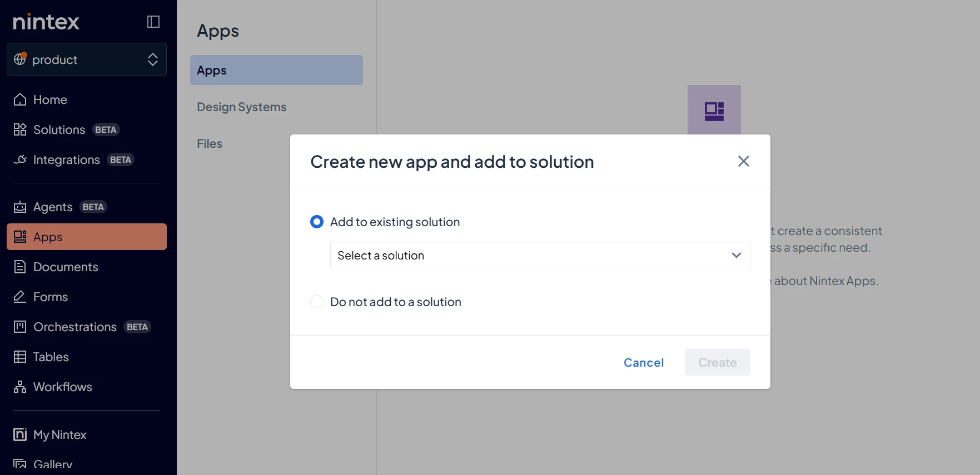The width and height of the screenshot is (980, 475).
Task: Open My Nintex in the sidebar
Action: tap(87, 434)
